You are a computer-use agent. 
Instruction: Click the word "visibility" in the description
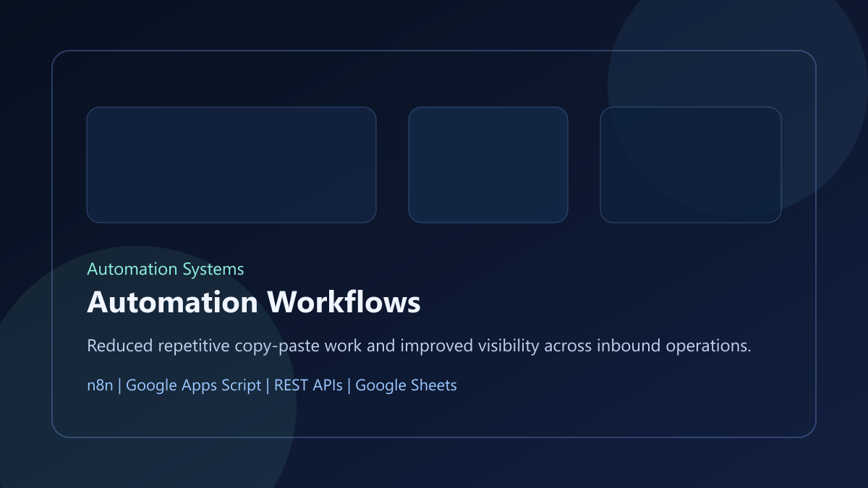[508, 346]
